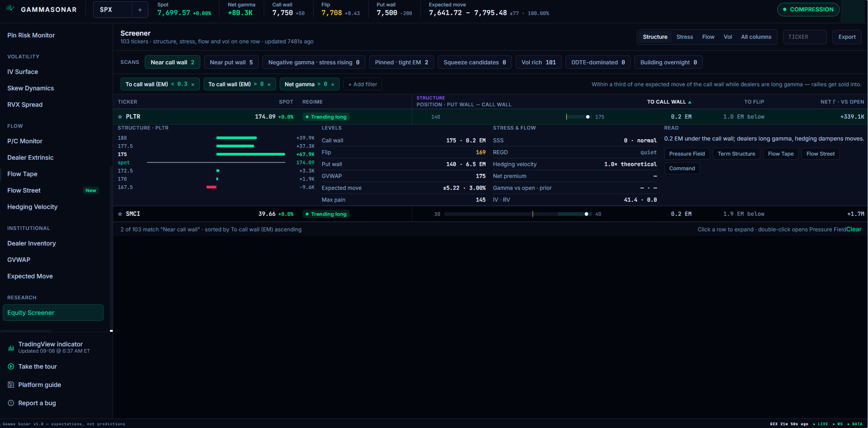Click PLTR put wall–call wall position bar
Screen dimensions: 868x428
point(518,117)
